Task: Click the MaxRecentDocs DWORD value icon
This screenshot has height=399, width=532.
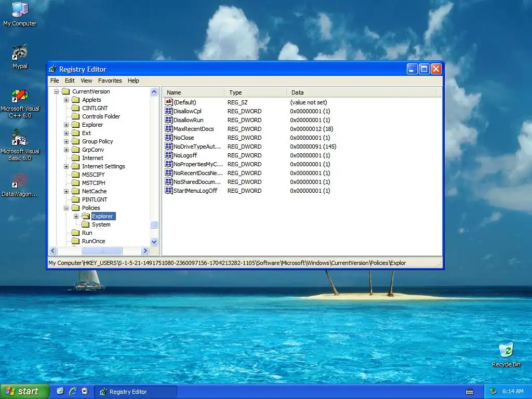Action: click(169, 129)
